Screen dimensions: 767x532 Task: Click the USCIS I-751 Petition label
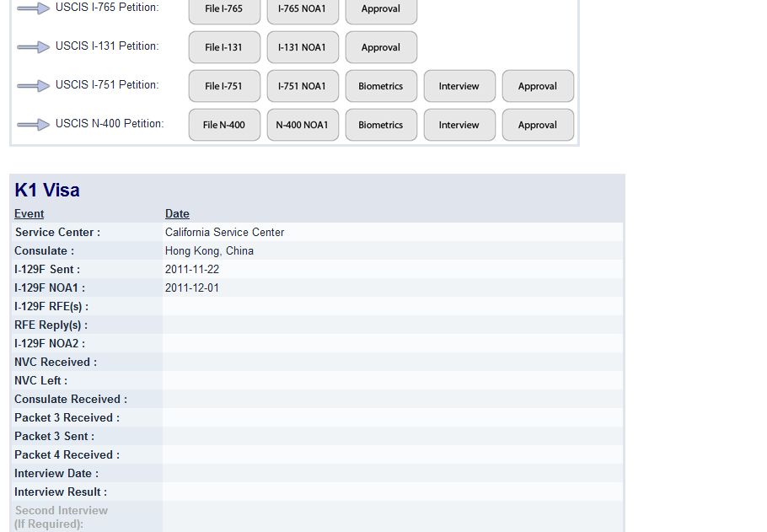coord(107,84)
